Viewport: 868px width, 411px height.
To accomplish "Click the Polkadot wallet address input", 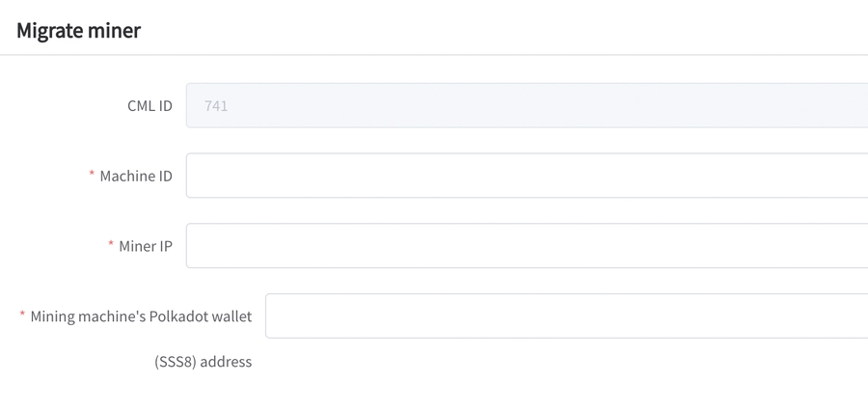I will 566,316.
